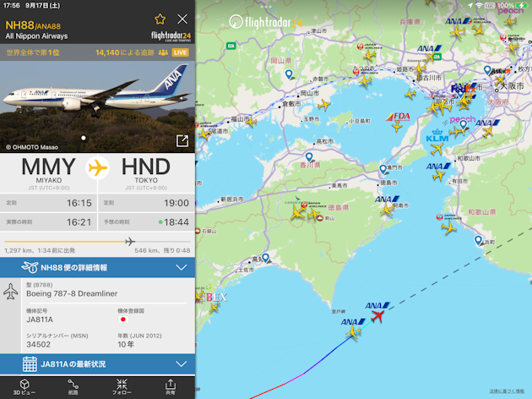This screenshot has width=532, height=399.
Task: Click the chevron beside JA811Aの最新状況
Action: pos(182,364)
